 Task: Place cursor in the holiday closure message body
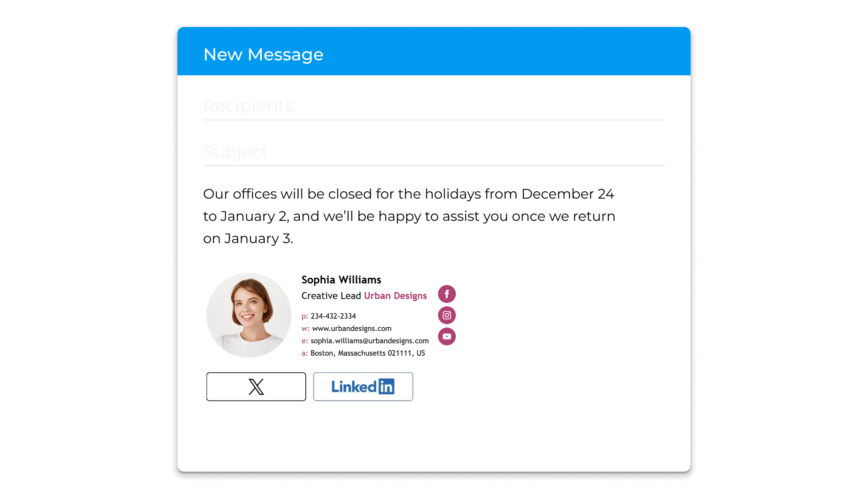(x=409, y=216)
